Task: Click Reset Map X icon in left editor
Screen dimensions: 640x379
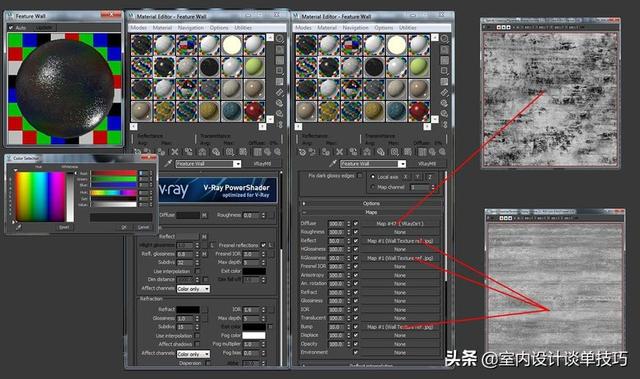Action: point(175,152)
